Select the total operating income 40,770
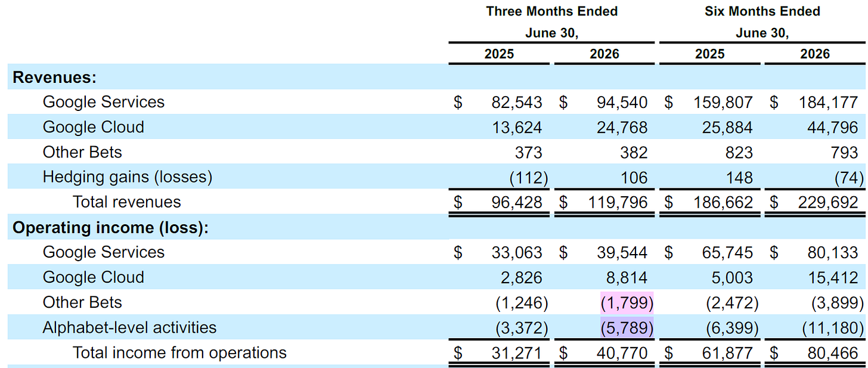 (x=622, y=353)
